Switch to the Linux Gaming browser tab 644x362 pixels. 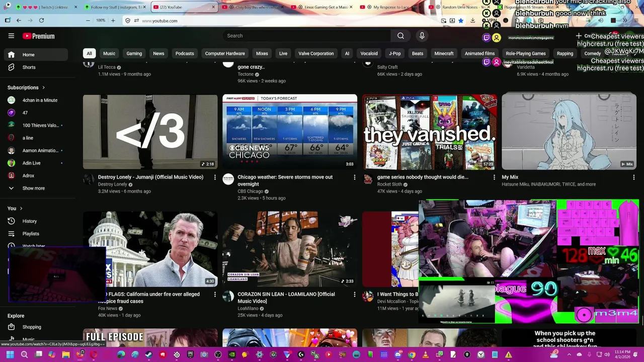click(323, 7)
